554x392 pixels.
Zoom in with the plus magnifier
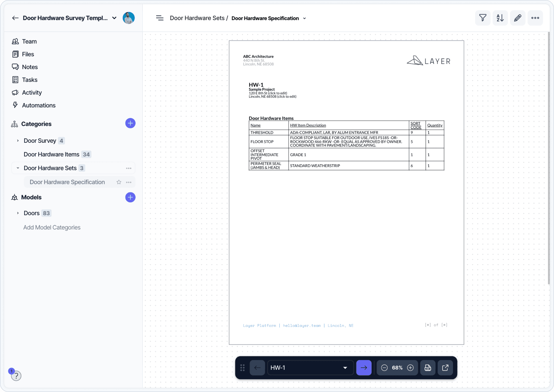click(x=410, y=368)
